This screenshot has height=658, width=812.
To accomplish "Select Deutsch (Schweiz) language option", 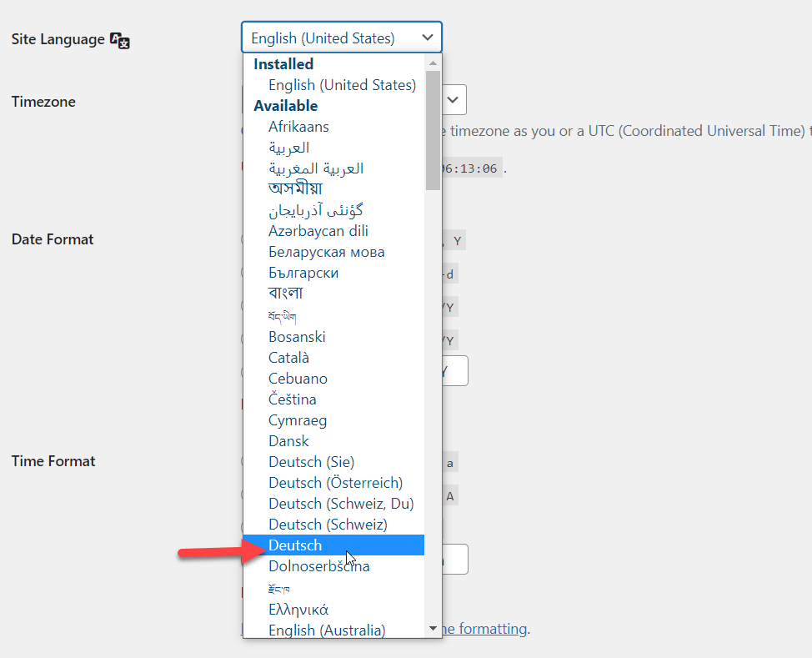I will pyautogui.click(x=328, y=525).
